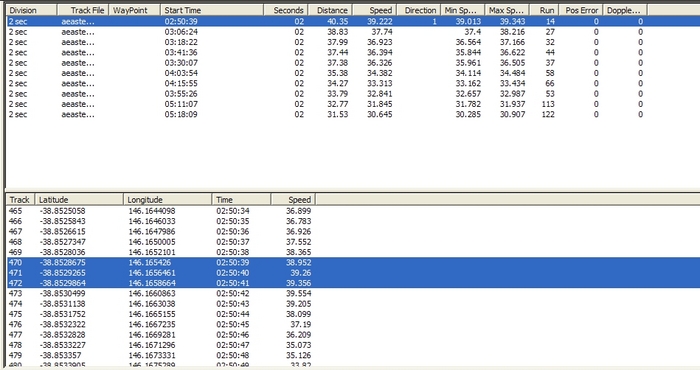Viewport: 700px width, 370px height.
Task: Select track point 465
Action: click(353, 211)
